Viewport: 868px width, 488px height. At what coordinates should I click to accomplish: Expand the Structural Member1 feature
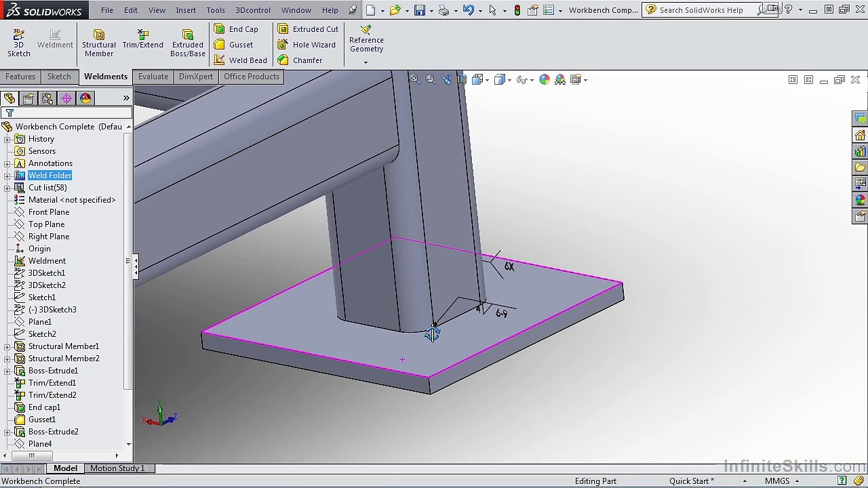[7, 346]
